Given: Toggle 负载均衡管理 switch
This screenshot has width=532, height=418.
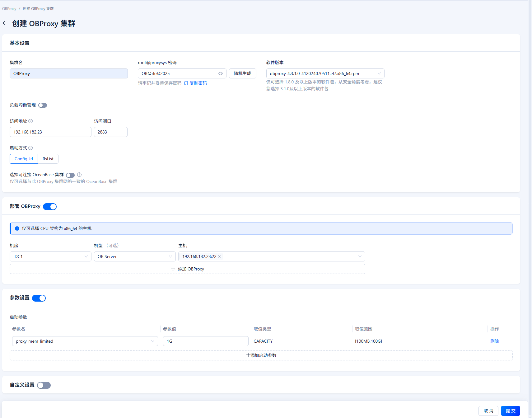Looking at the screenshot, I should 43,105.
